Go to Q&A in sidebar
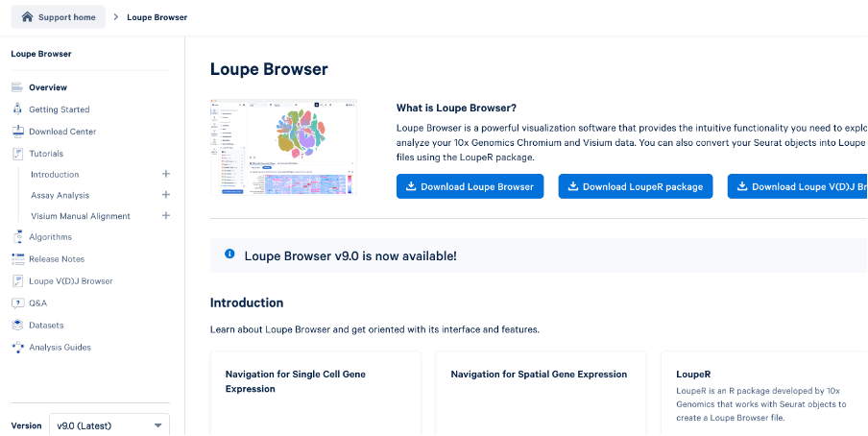 coord(38,303)
